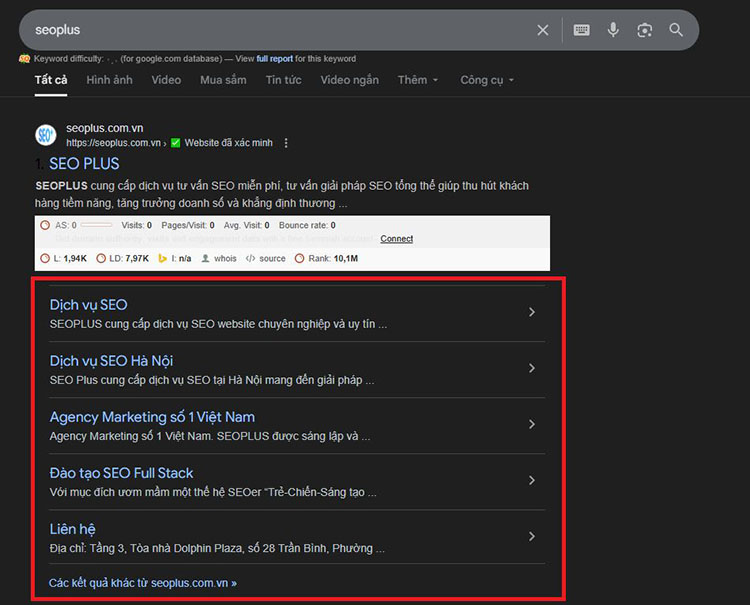Open the Công cụ dropdown
This screenshot has width=750, height=605.
pos(487,80)
